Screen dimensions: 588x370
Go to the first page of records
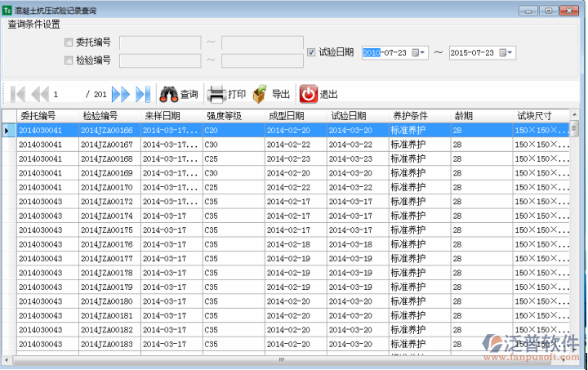click(18, 94)
